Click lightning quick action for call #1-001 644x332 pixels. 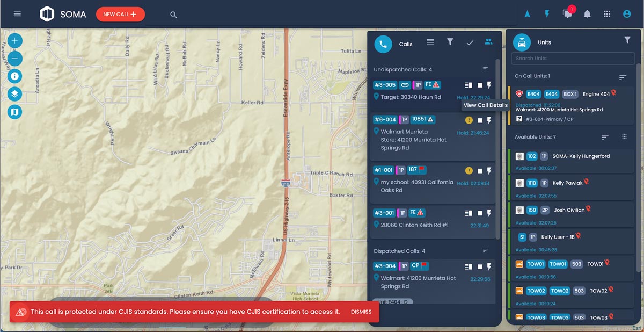coord(489,171)
